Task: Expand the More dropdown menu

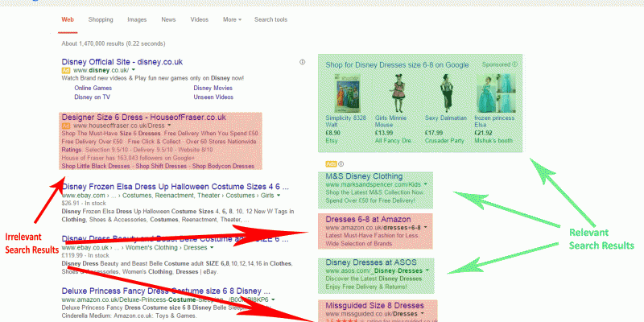Action: pyautogui.click(x=232, y=19)
